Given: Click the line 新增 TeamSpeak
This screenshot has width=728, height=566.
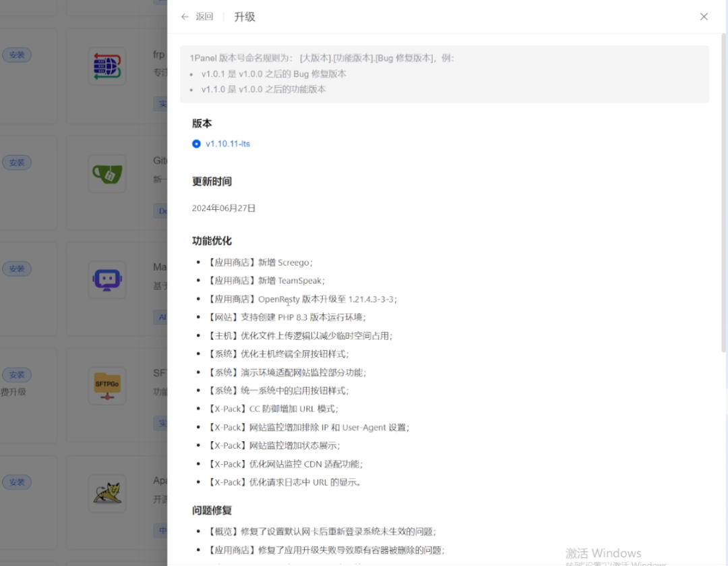Looking at the screenshot, I should (266, 281).
